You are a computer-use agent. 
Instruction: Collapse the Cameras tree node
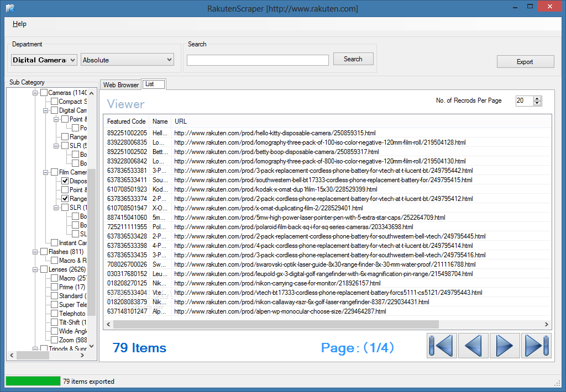[35, 93]
